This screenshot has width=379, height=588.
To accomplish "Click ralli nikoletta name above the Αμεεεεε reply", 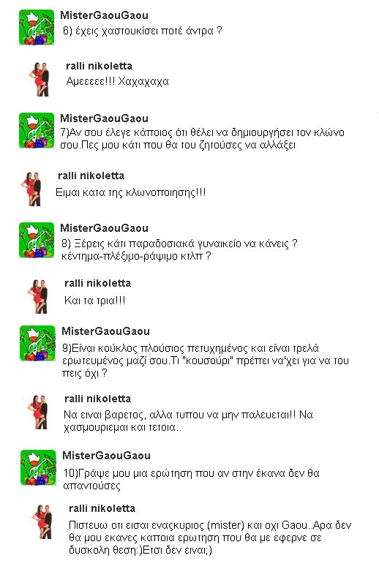I will 99,66.
